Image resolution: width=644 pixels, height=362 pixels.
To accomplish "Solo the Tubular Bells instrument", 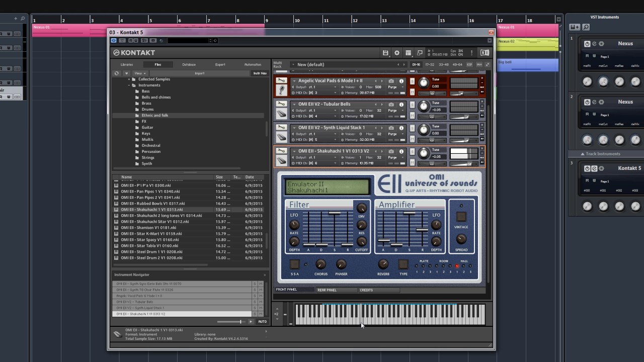I will pos(412,105).
